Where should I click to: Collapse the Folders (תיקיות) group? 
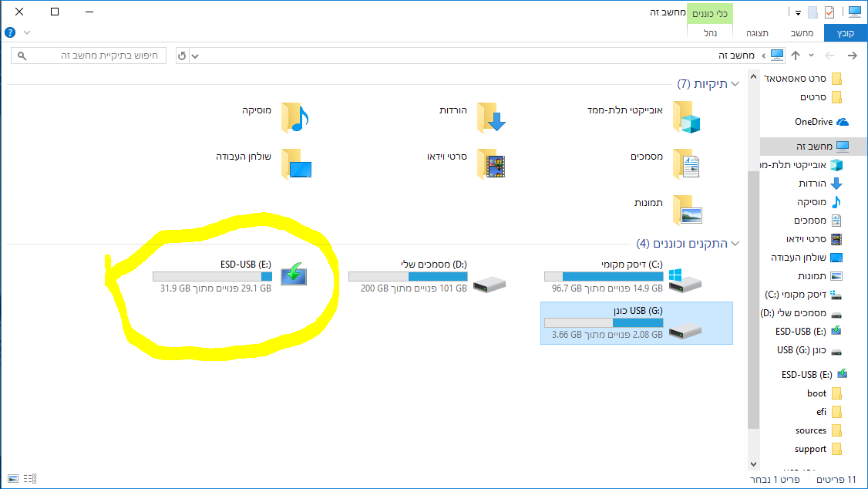[735, 84]
